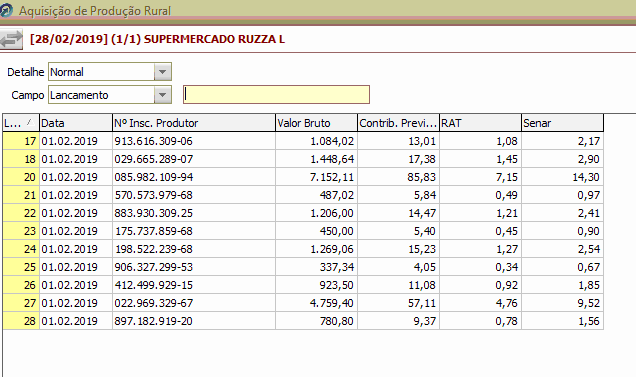Click the Valor Bruto column header
The height and width of the screenshot is (377, 636).
click(316, 123)
